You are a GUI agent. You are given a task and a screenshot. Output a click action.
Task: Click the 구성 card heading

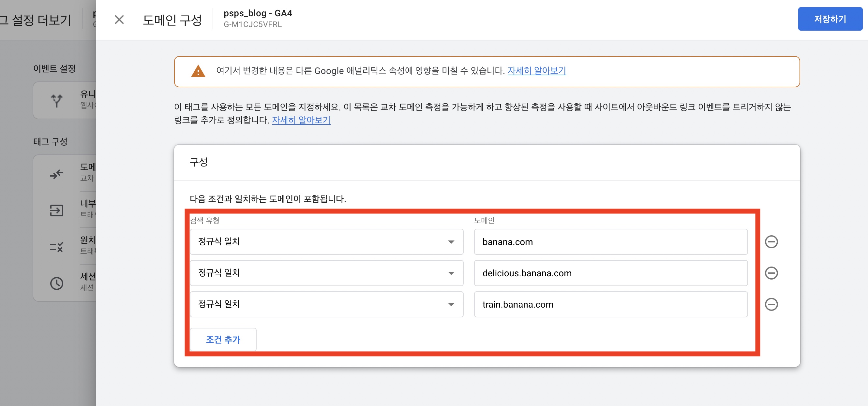click(199, 162)
